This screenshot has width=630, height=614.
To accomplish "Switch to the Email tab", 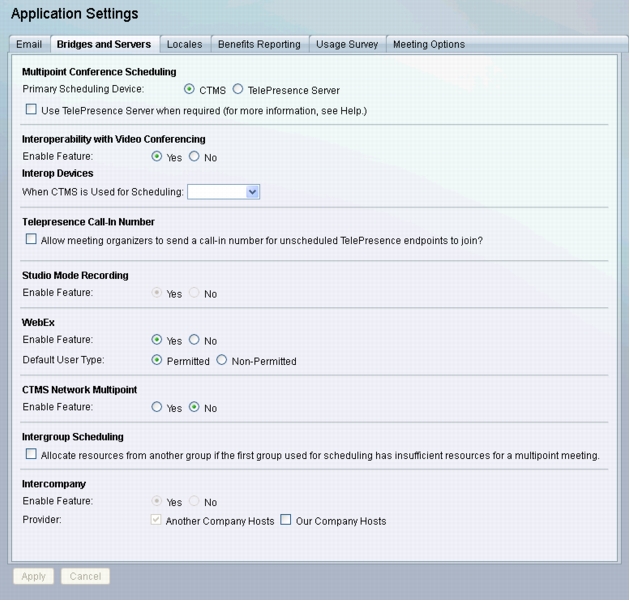I will coord(29,44).
